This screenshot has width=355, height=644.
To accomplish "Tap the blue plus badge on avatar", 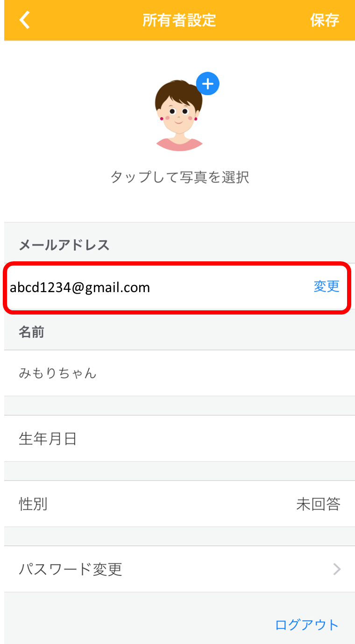I will (208, 84).
